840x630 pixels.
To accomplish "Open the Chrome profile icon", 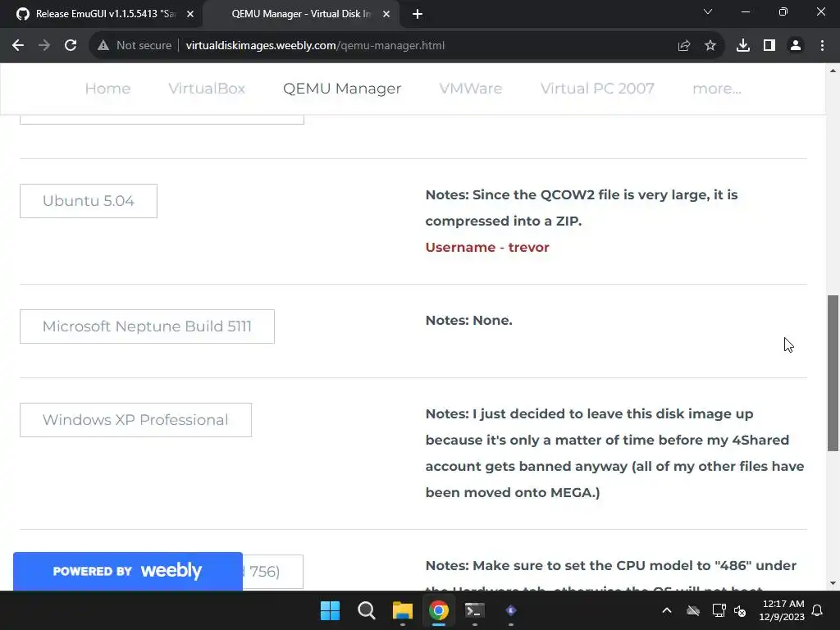I will (x=796, y=46).
